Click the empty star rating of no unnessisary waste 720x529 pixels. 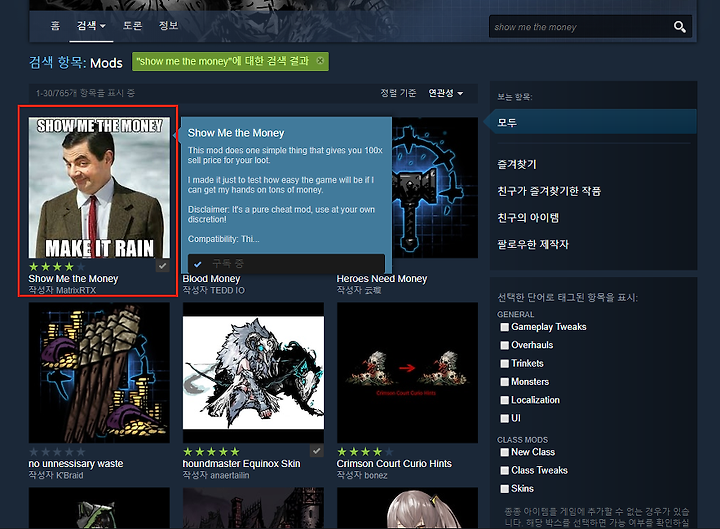tap(57, 452)
